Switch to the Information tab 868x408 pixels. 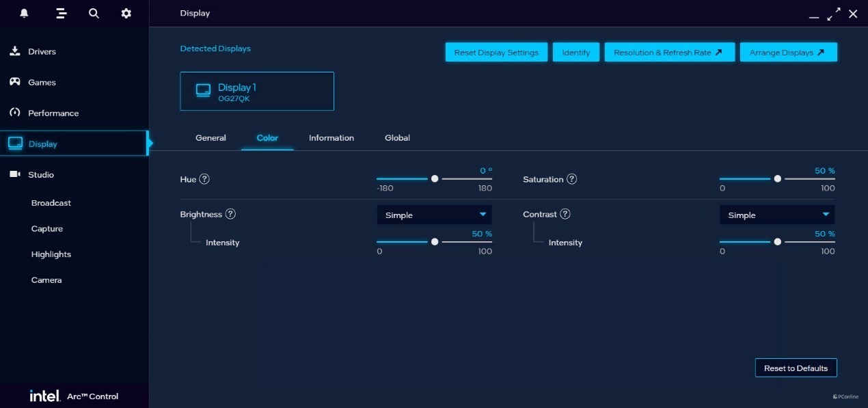pyautogui.click(x=331, y=138)
